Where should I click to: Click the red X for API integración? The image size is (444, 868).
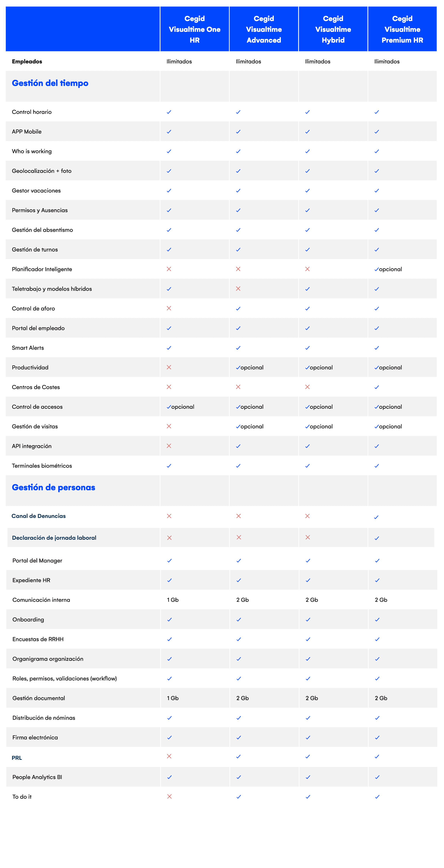pos(169,446)
